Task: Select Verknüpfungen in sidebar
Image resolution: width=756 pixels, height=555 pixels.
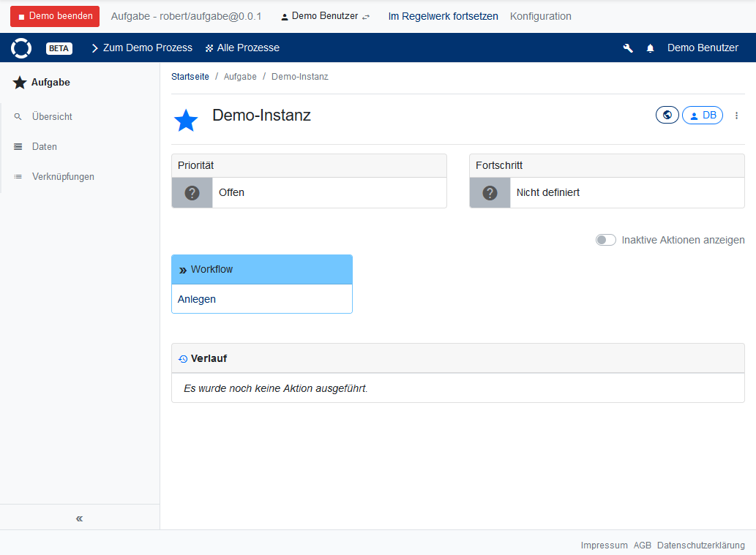Action: (x=63, y=177)
